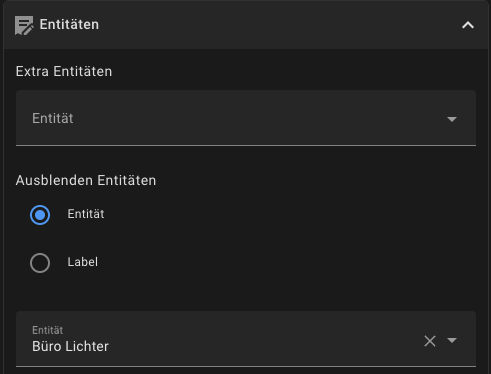
Task: Clear the Büro Lichter selection with X icon
Action: tap(430, 341)
